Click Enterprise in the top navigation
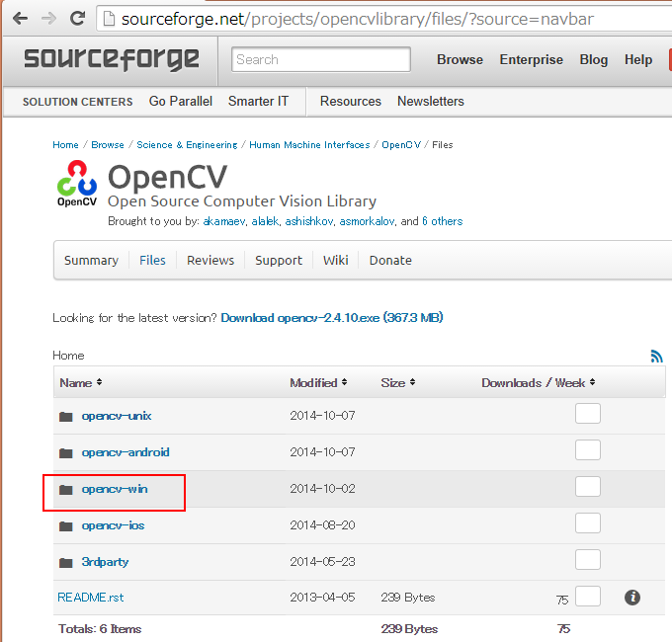The image size is (672, 642). [531, 59]
